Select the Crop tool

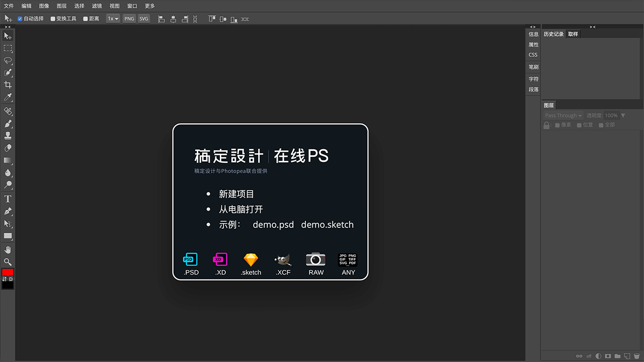pos(8,85)
